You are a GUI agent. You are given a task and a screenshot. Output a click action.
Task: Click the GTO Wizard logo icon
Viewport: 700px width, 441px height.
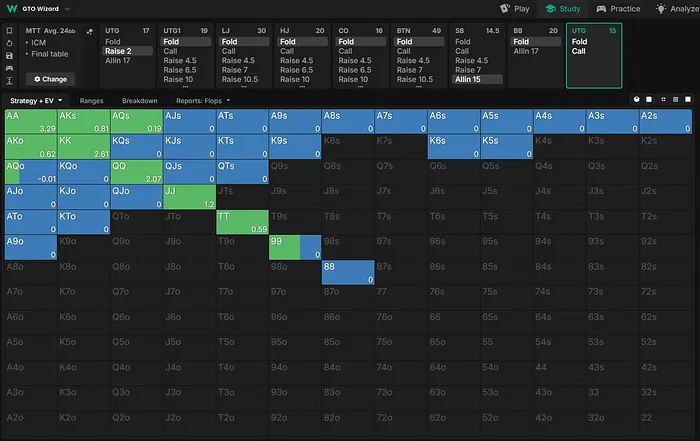tap(11, 8)
